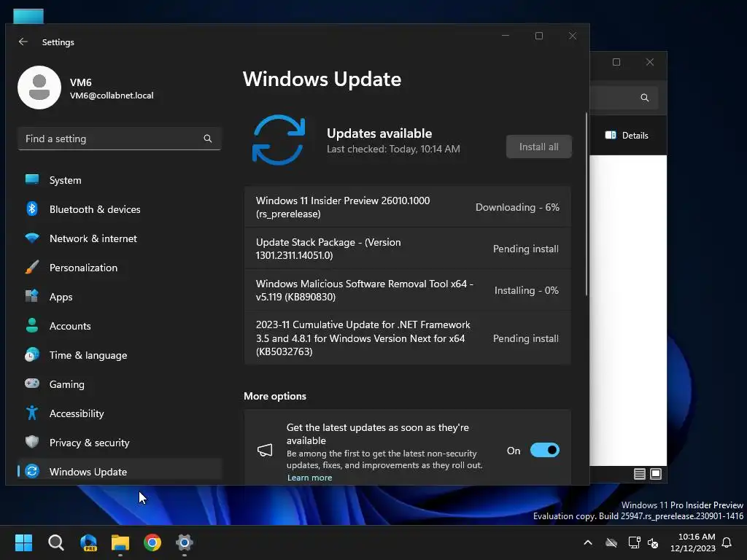Open Personalization settings
The height and width of the screenshot is (560, 747).
pyautogui.click(x=119, y=268)
